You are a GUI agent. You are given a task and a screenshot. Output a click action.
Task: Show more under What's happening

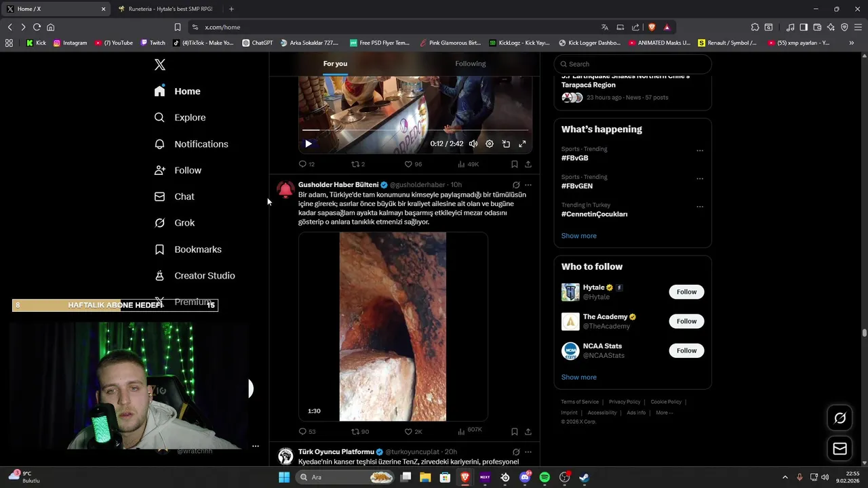pos(578,236)
